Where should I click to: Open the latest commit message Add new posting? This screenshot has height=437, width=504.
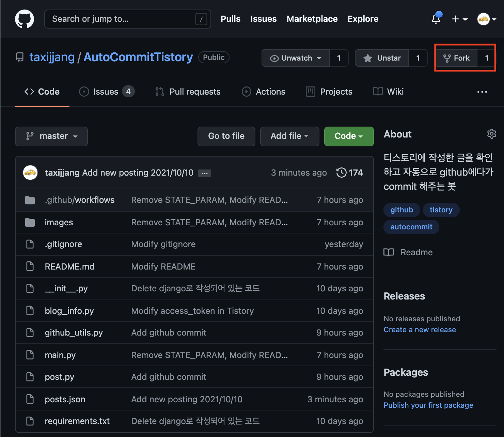138,173
